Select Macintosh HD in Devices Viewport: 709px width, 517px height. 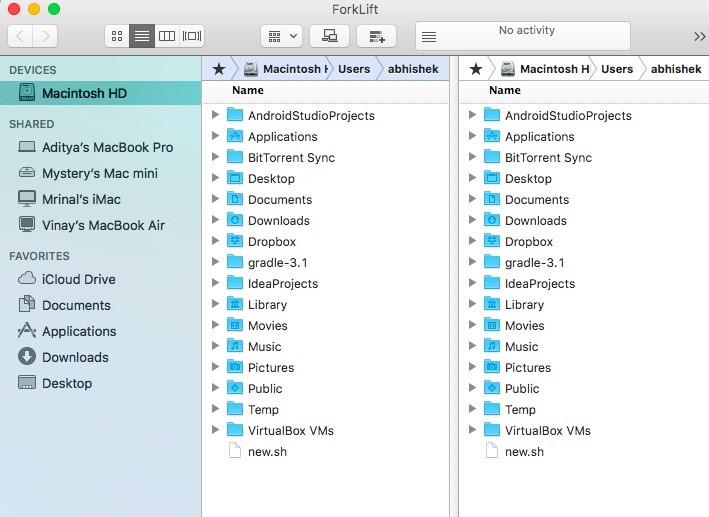[100, 93]
